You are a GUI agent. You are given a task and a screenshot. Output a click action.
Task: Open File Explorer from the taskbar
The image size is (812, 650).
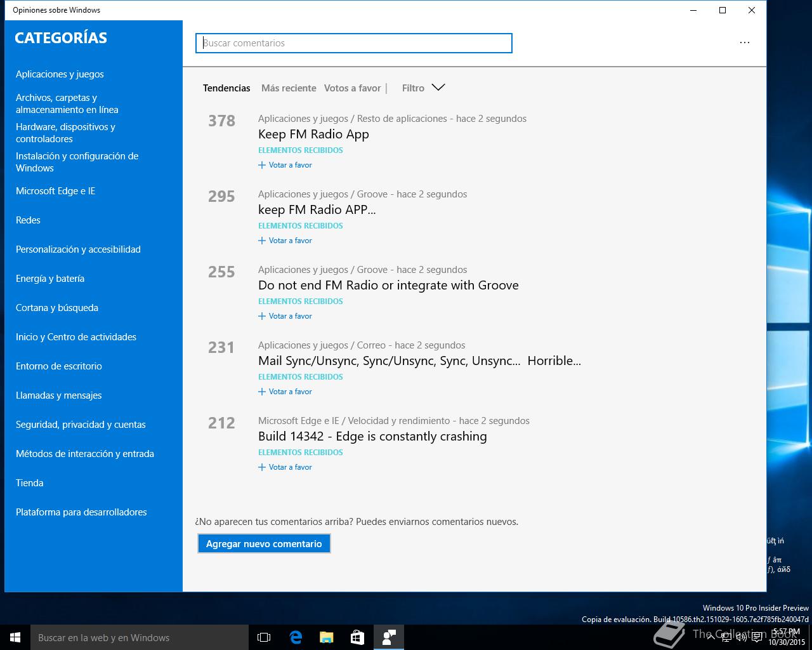click(327, 637)
